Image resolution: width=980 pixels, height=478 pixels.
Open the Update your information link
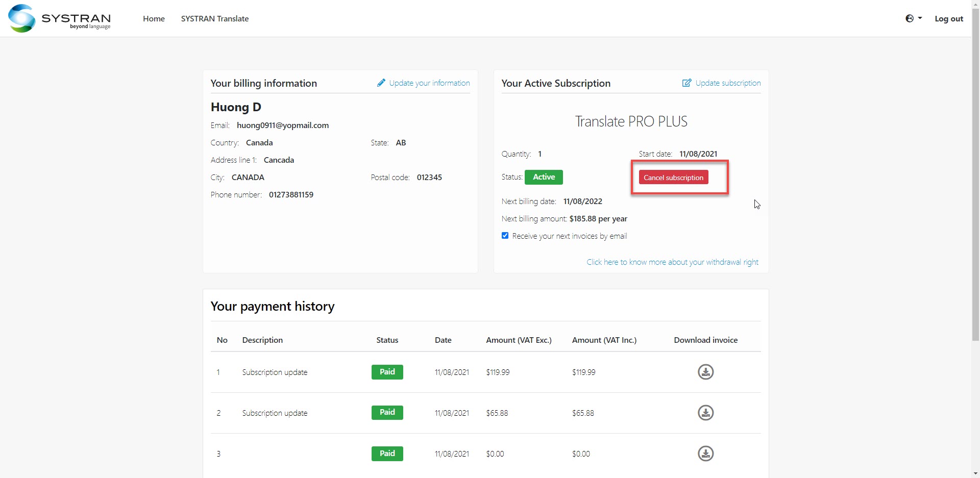pos(429,83)
